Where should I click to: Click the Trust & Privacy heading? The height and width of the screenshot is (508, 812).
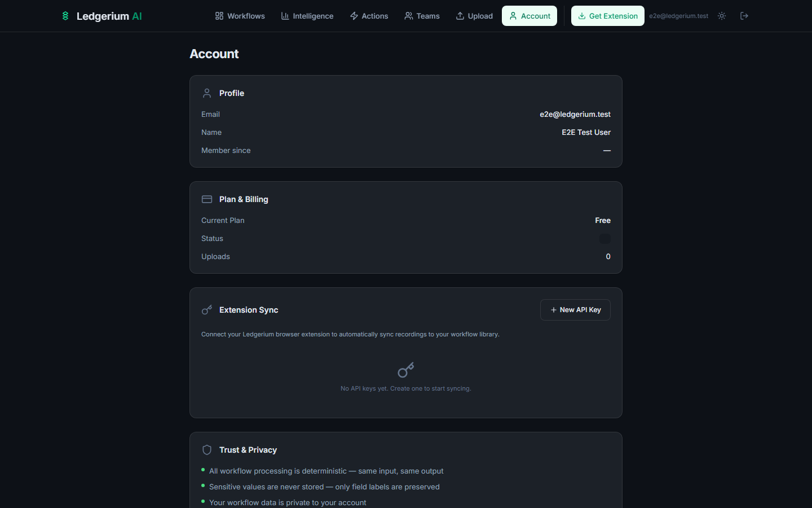coord(248,450)
